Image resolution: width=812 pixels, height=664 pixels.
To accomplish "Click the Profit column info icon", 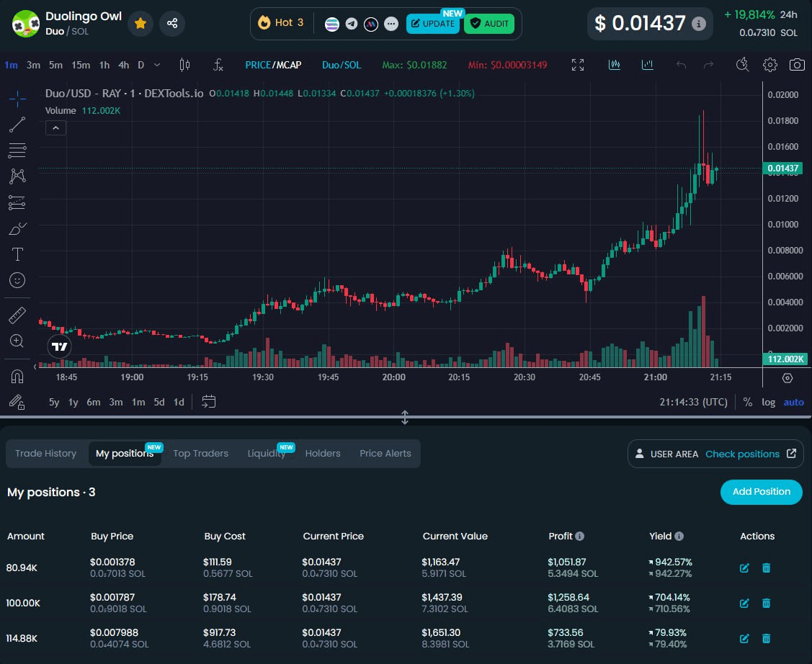I will point(580,536).
